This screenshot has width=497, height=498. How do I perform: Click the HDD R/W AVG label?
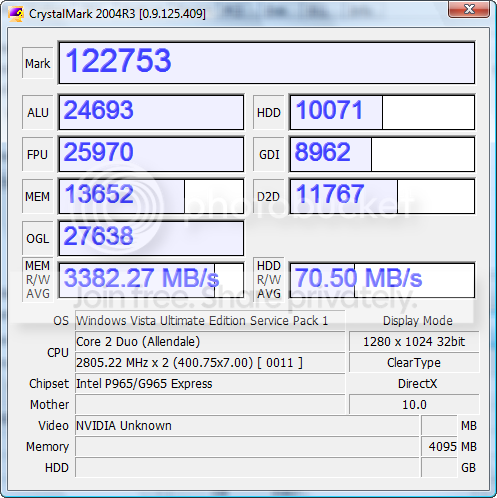click(269, 280)
